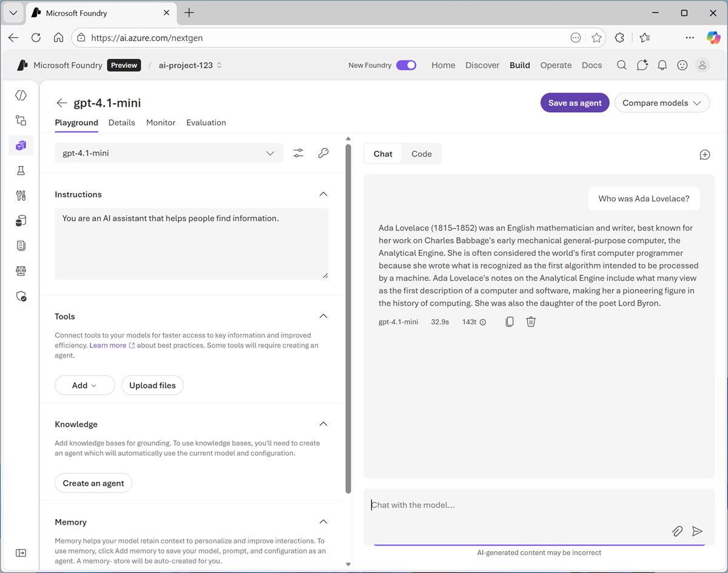Open the Add tools dropdown
Screen dimensions: 728x573
(x=84, y=386)
